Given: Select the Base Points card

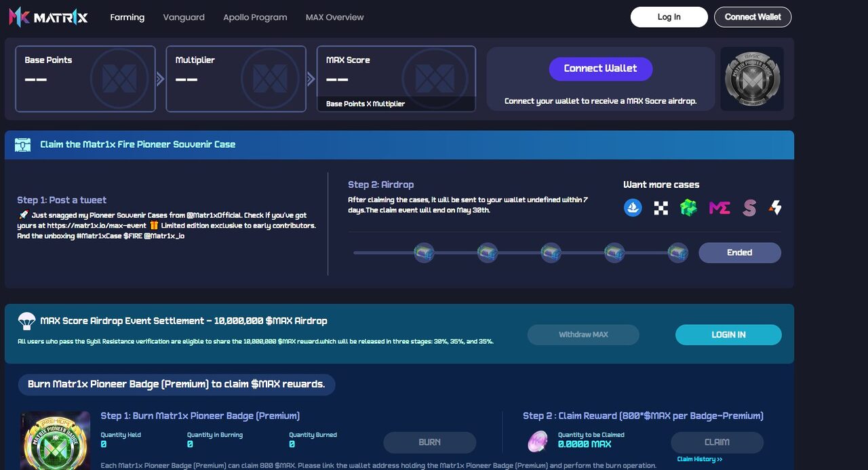Looking at the screenshot, I should [x=85, y=79].
